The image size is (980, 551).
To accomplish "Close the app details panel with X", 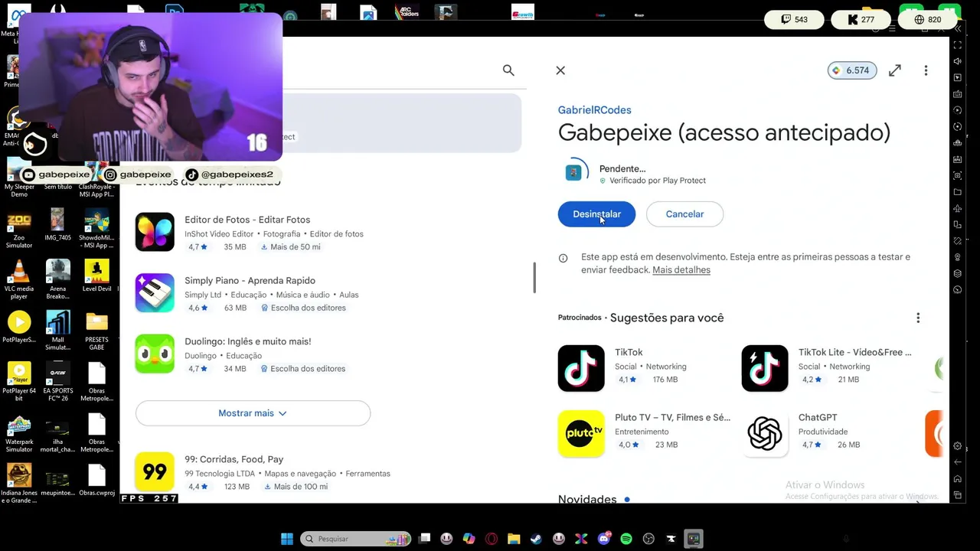I will click(x=560, y=70).
